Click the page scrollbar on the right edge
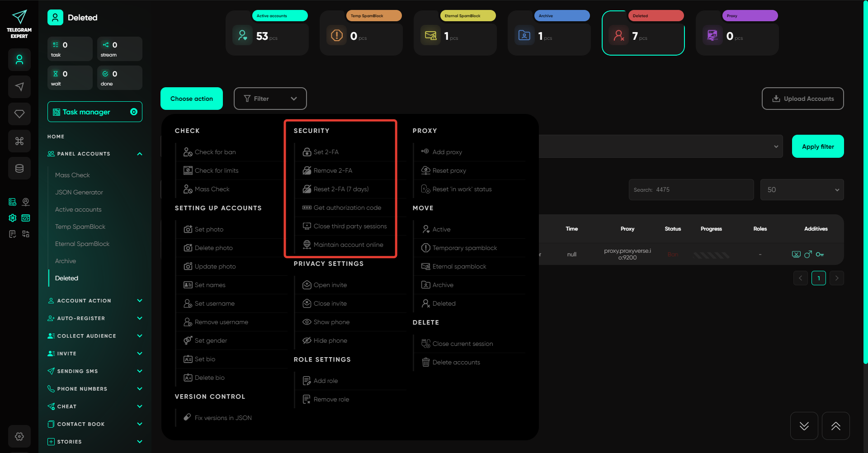The image size is (868, 453). point(865,181)
